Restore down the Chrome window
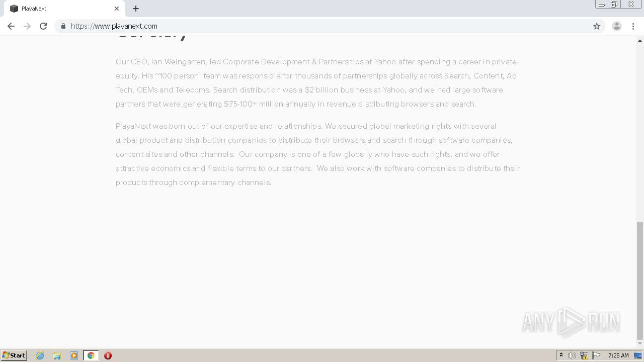The image size is (644, 362). pyautogui.click(x=614, y=5)
